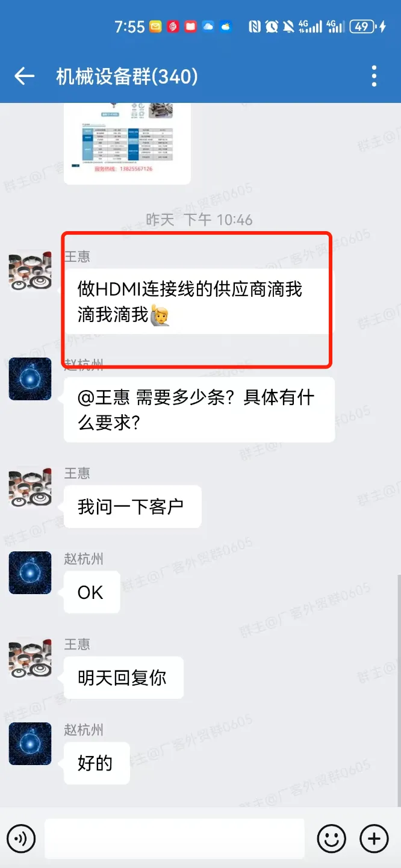The height and width of the screenshot is (868, 401).
Task: Open the emoji smiley picker
Action: click(x=332, y=838)
